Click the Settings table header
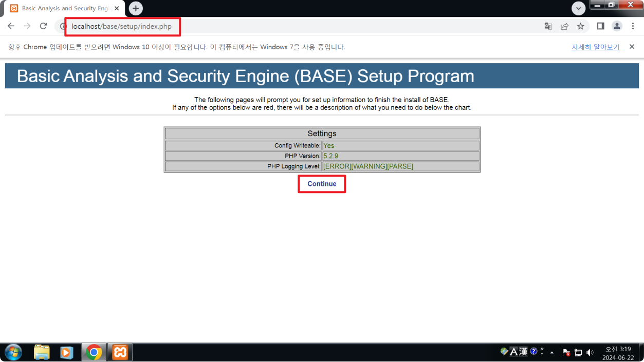644x362 pixels. coord(322,134)
